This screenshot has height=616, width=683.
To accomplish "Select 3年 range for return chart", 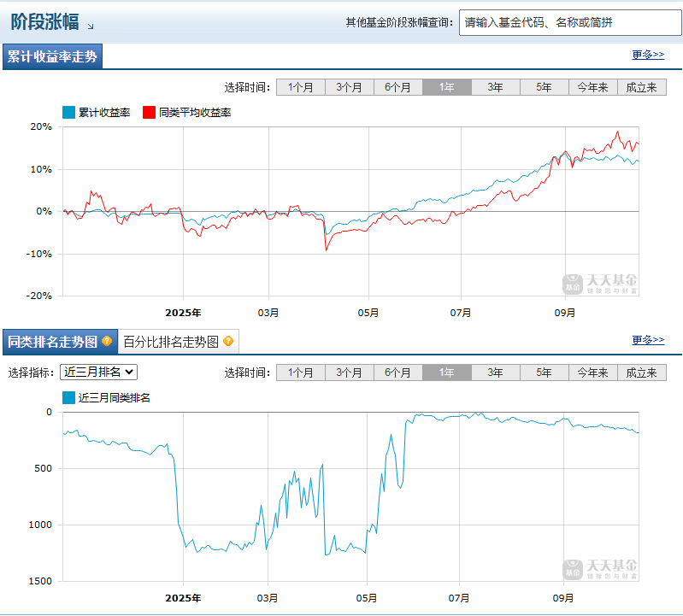I will coord(496,87).
